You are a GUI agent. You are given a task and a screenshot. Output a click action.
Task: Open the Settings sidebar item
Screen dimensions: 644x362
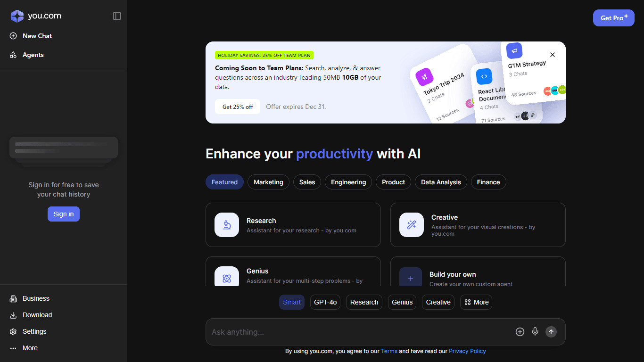tap(34, 332)
